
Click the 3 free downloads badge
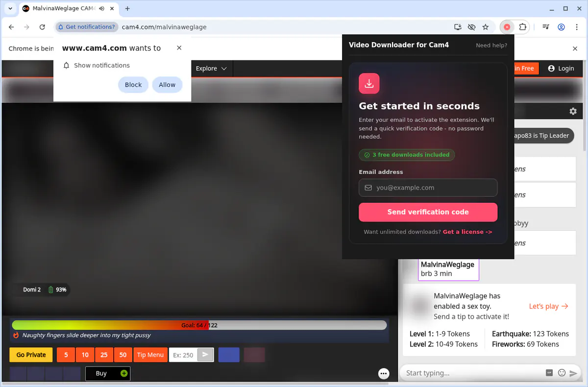[x=407, y=155]
